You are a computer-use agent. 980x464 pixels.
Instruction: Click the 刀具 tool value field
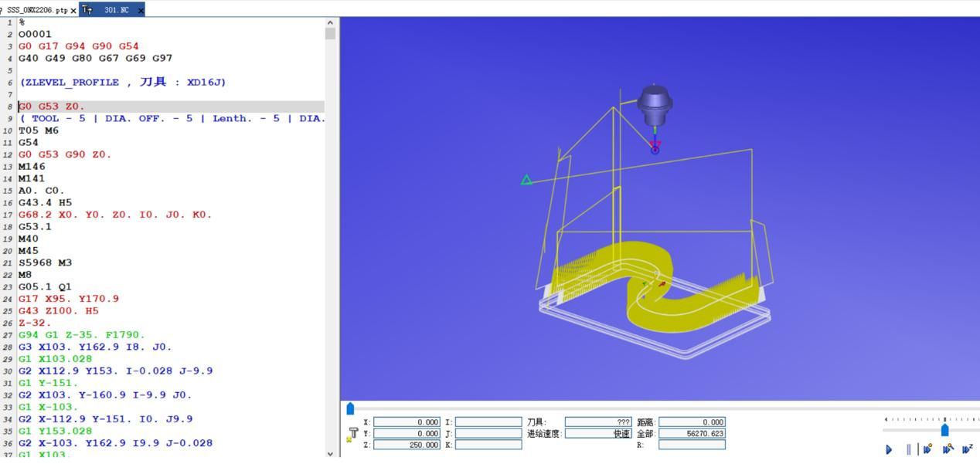tap(598, 422)
